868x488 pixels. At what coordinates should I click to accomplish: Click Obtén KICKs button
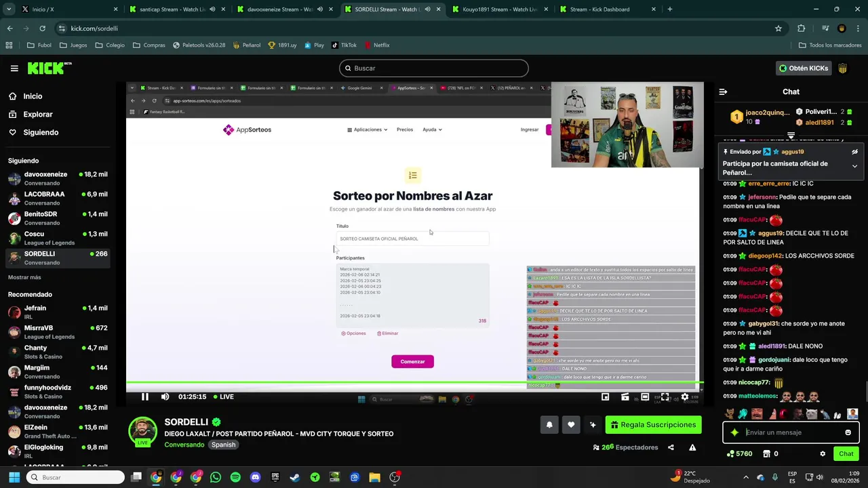point(804,68)
